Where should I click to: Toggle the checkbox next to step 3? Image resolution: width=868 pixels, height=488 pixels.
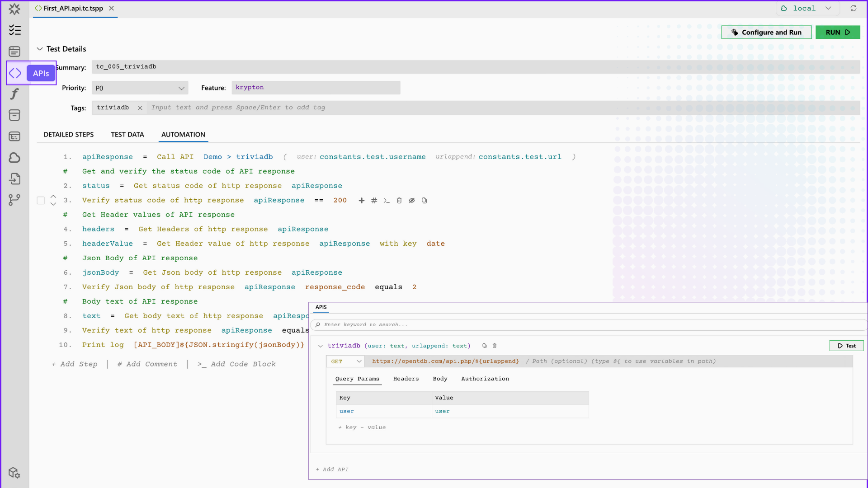[41, 200]
